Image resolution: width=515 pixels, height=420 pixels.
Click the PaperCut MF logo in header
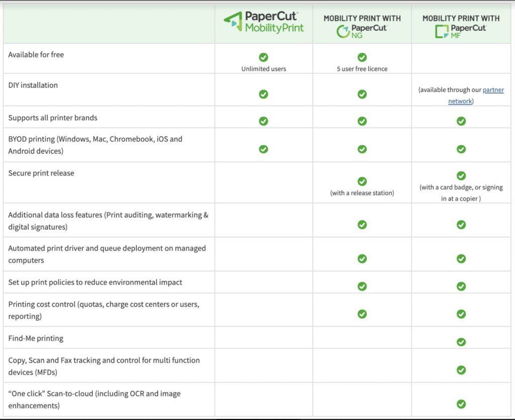click(x=461, y=32)
